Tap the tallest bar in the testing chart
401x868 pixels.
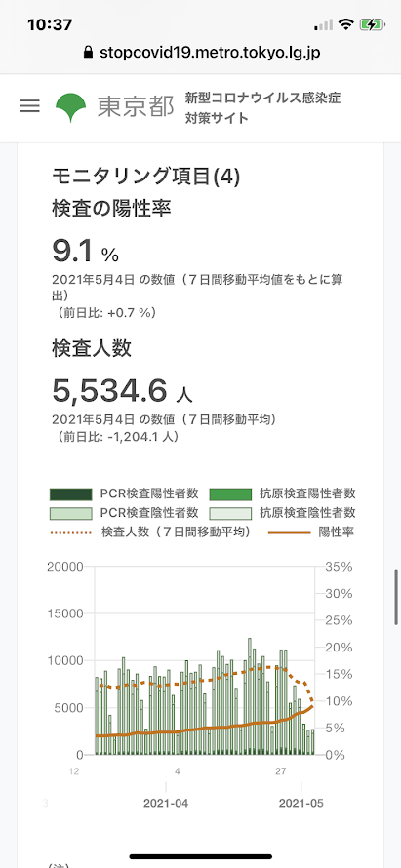click(x=250, y=695)
